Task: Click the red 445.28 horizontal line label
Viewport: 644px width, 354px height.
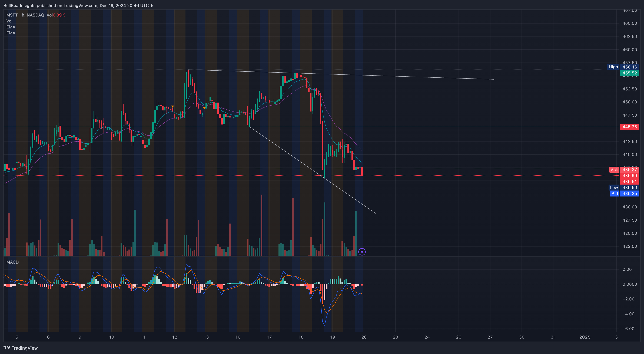Action: (x=629, y=127)
